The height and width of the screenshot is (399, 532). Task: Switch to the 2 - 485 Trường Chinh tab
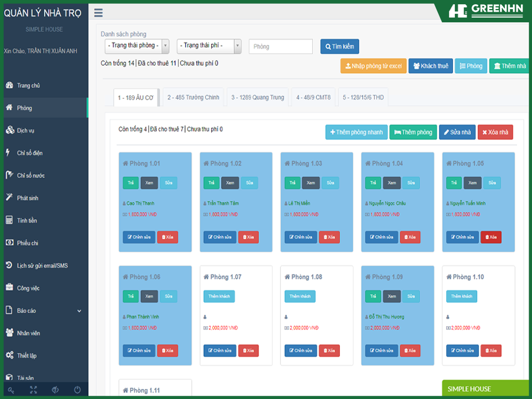[193, 98]
